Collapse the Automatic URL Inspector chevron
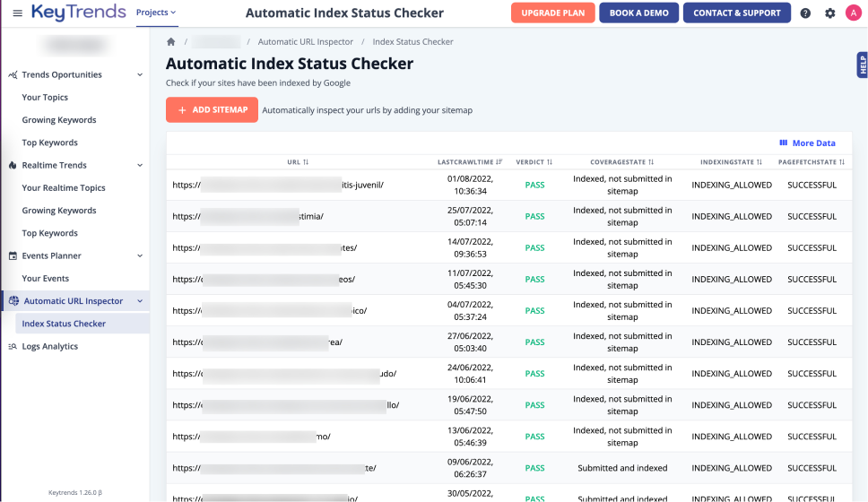The height and width of the screenshot is (502, 868). coord(140,301)
